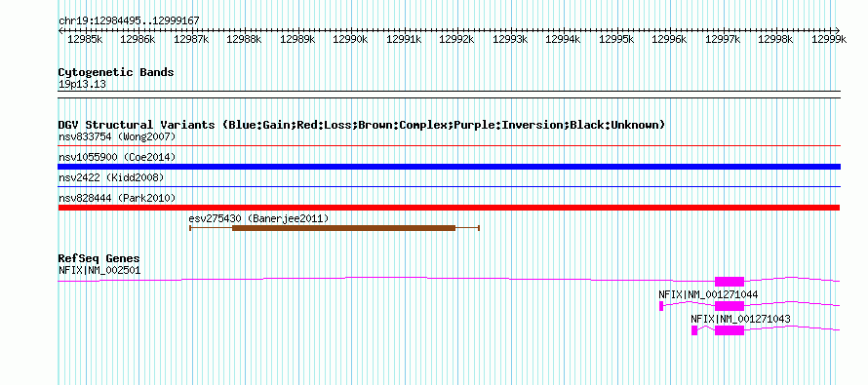Click the thin red nsv833754 loss line

[449, 146]
